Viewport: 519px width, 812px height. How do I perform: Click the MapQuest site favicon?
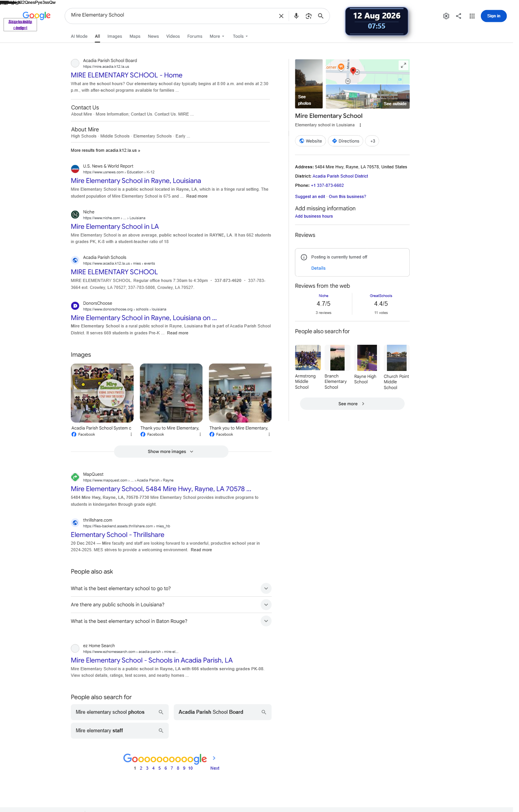tap(75, 477)
